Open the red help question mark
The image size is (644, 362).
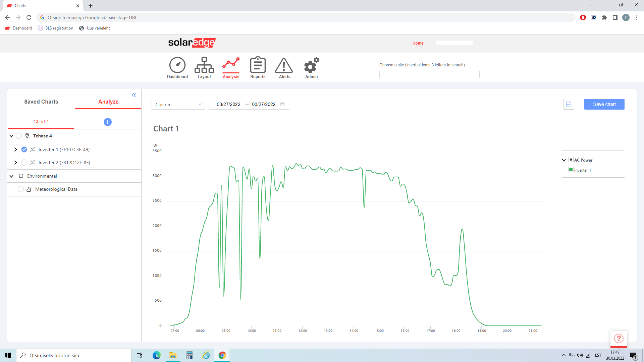(619, 339)
